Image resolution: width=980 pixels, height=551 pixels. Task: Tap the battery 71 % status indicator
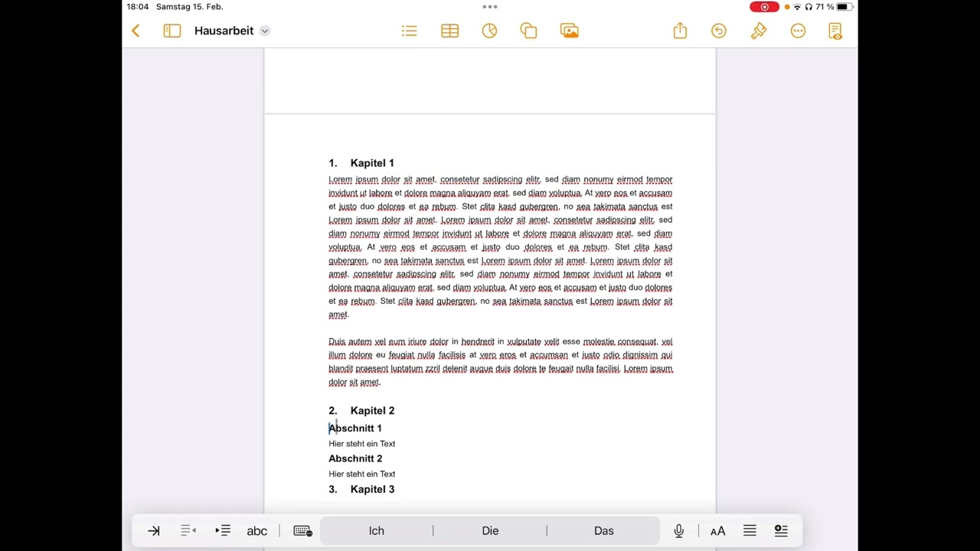pyautogui.click(x=835, y=7)
